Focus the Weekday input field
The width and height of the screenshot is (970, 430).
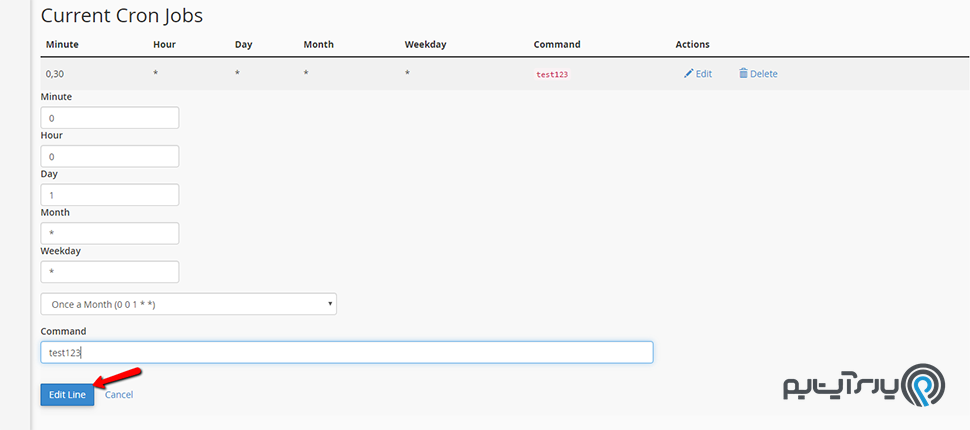click(109, 272)
